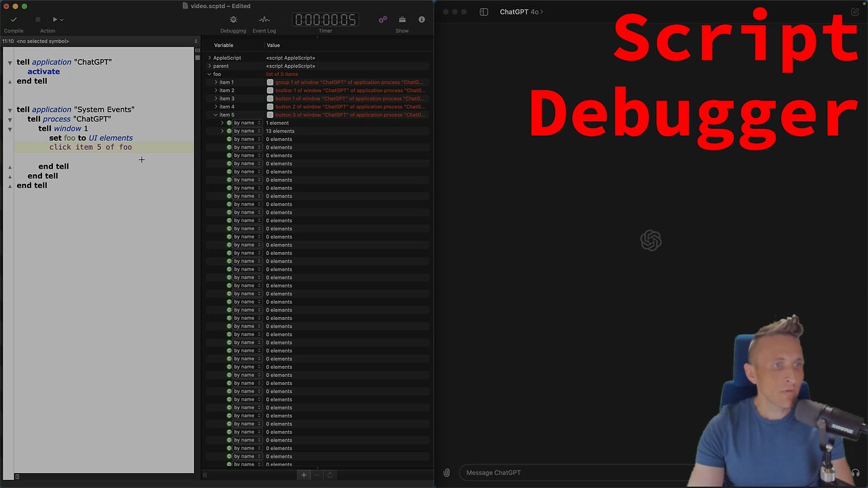Open the ChatGPT 4o model dropdown
Image resolution: width=868 pixels, height=488 pixels.
pyautogui.click(x=521, y=12)
